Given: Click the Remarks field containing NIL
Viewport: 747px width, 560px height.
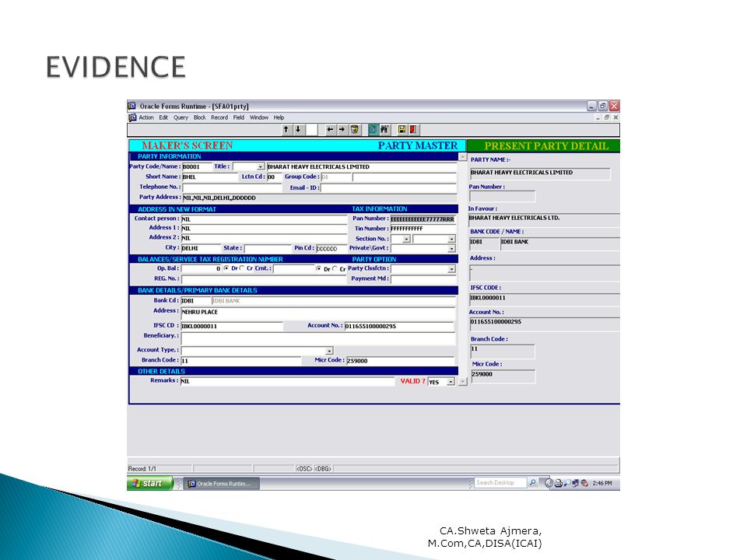Looking at the screenshot, I should pyautogui.click(x=287, y=381).
